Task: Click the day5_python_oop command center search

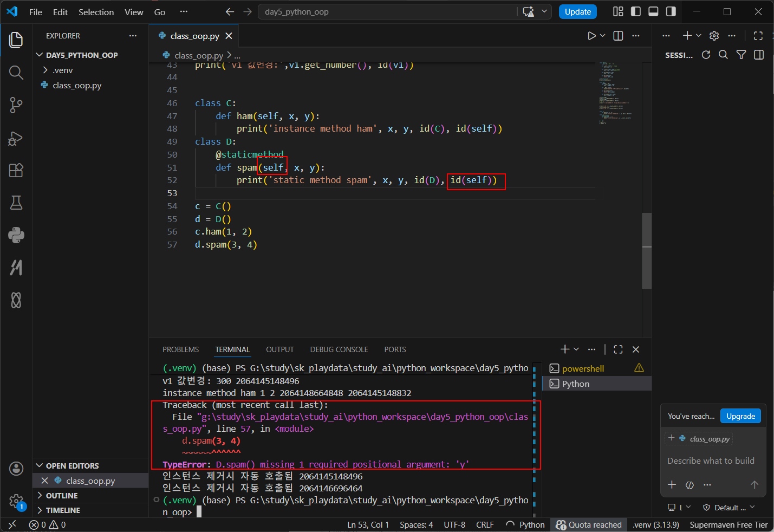Action: (387, 12)
